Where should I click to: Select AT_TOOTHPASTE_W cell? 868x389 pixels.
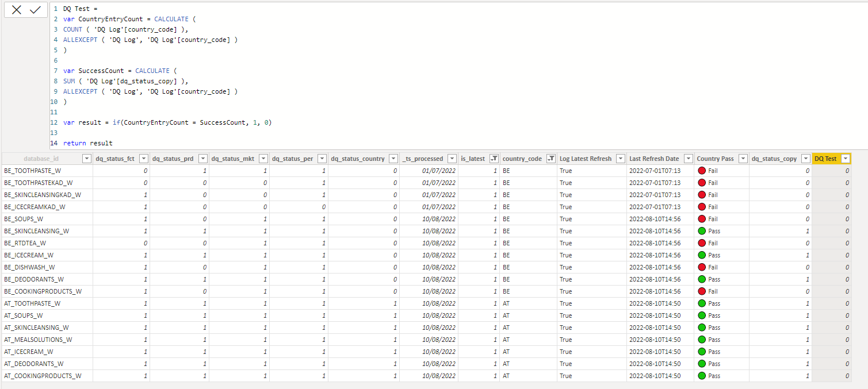click(47, 303)
